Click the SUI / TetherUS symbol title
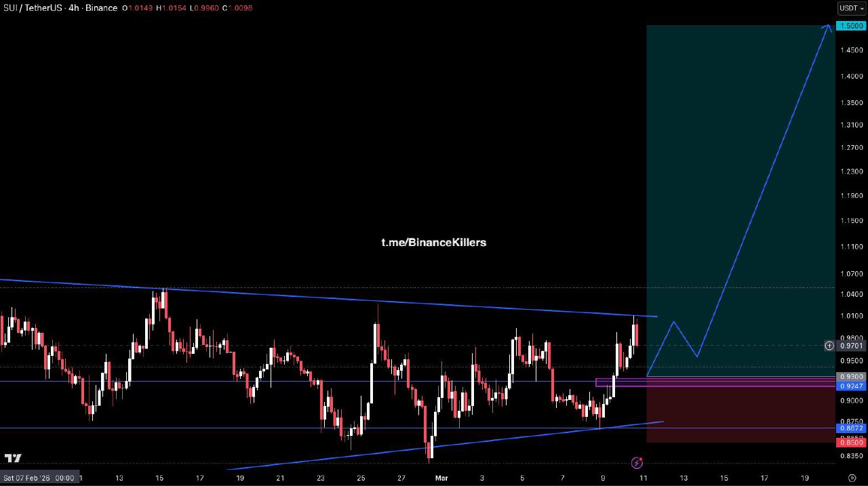Viewport: 868px width, 486px height. (31, 8)
